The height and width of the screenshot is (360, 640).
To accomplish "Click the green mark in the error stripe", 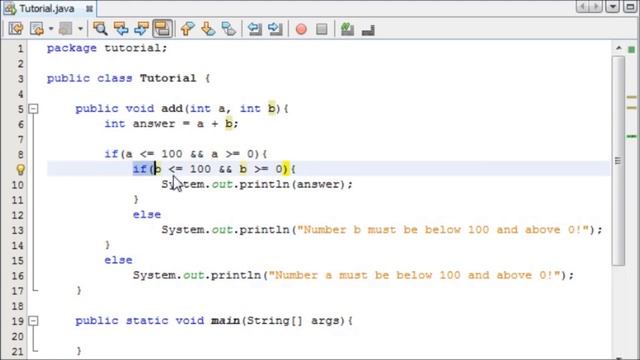I will (631, 136).
